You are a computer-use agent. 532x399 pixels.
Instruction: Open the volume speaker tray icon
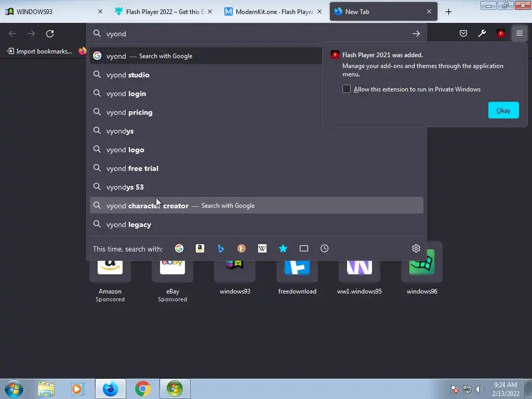[x=480, y=389]
